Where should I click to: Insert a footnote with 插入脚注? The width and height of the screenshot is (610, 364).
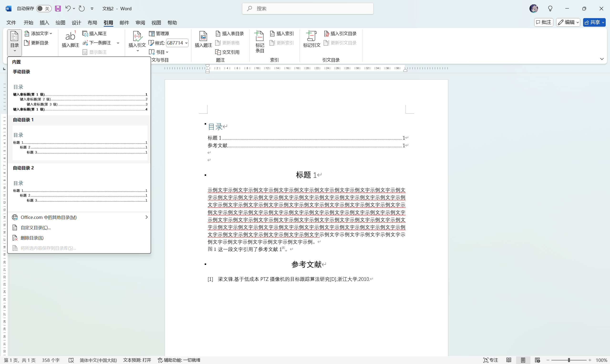pyautogui.click(x=70, y=40)
